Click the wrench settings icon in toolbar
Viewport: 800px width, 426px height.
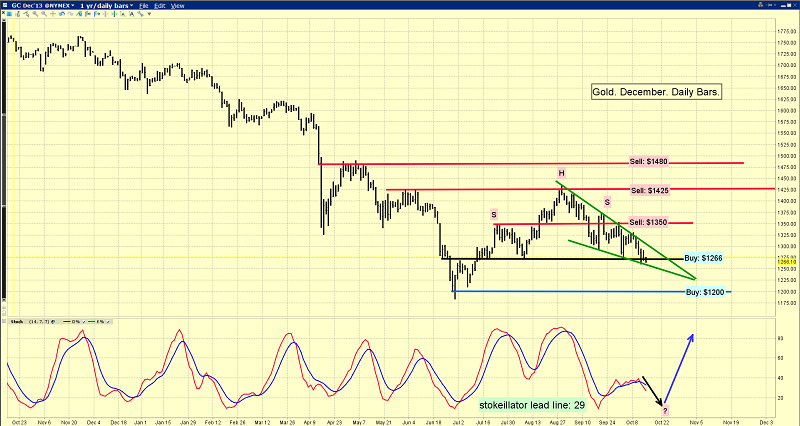(140, 14)
